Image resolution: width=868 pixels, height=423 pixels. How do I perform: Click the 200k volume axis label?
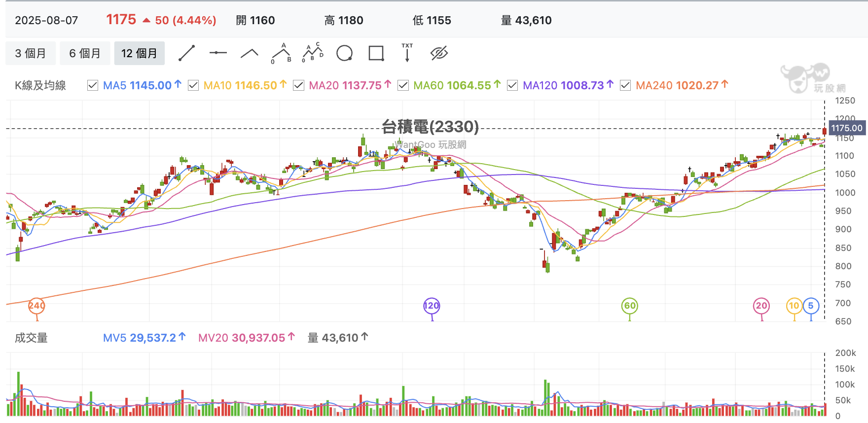845,353
